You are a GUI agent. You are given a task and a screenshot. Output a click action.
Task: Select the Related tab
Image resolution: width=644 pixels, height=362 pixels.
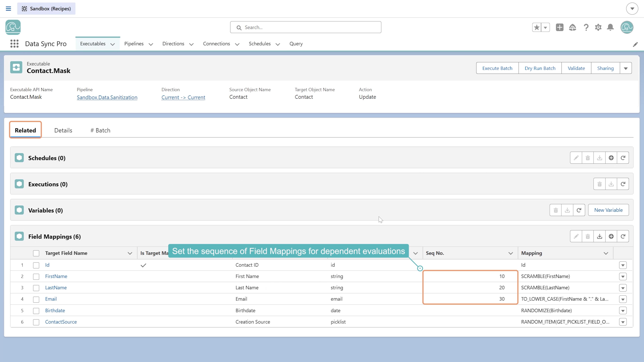(25, 130)
